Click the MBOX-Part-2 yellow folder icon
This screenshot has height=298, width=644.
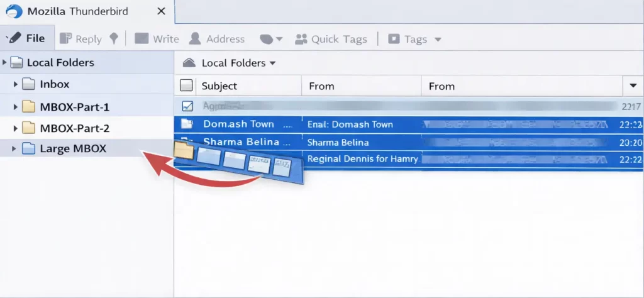coord(28,128)
